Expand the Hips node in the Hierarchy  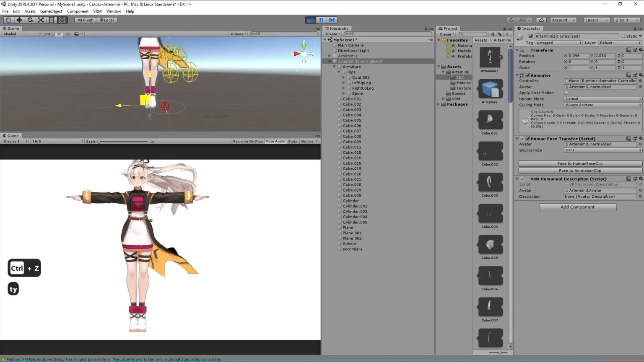click(339, 72)
